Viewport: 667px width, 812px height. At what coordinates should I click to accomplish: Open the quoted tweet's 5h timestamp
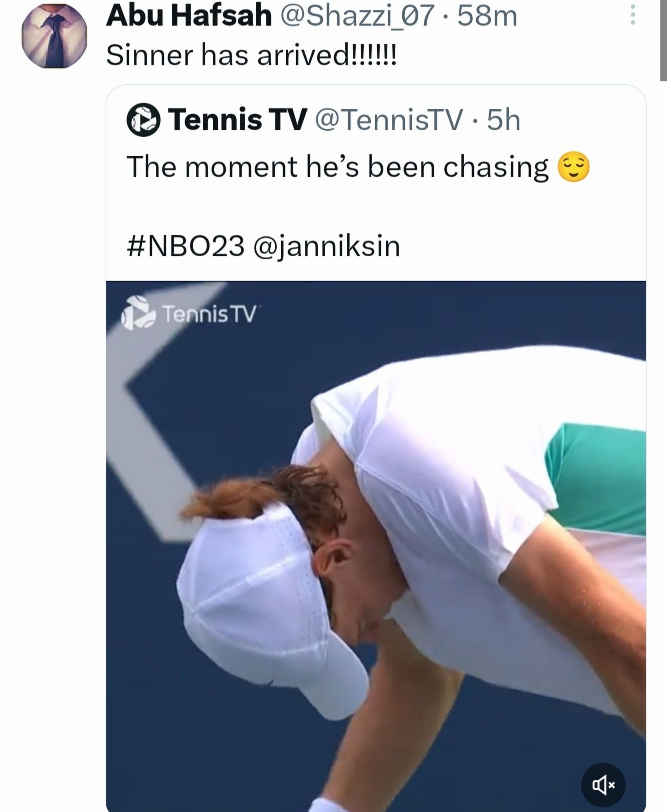(x=504, y=120)
